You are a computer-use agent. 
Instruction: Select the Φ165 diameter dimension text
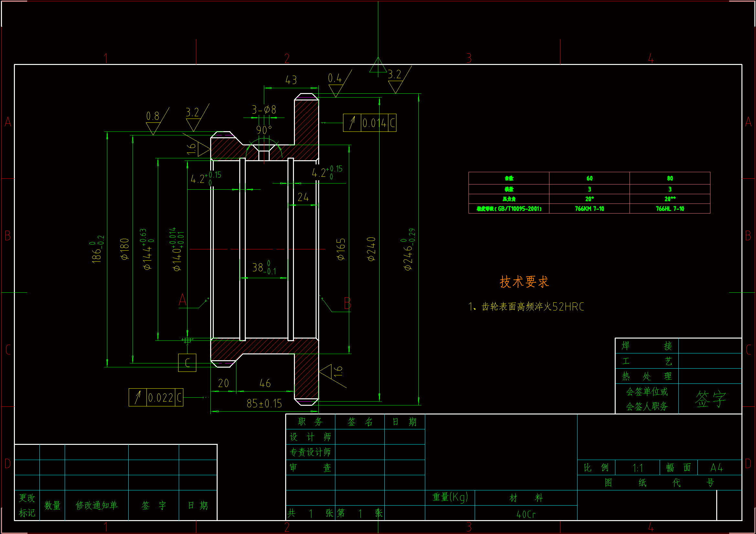(x=341, y=249)
